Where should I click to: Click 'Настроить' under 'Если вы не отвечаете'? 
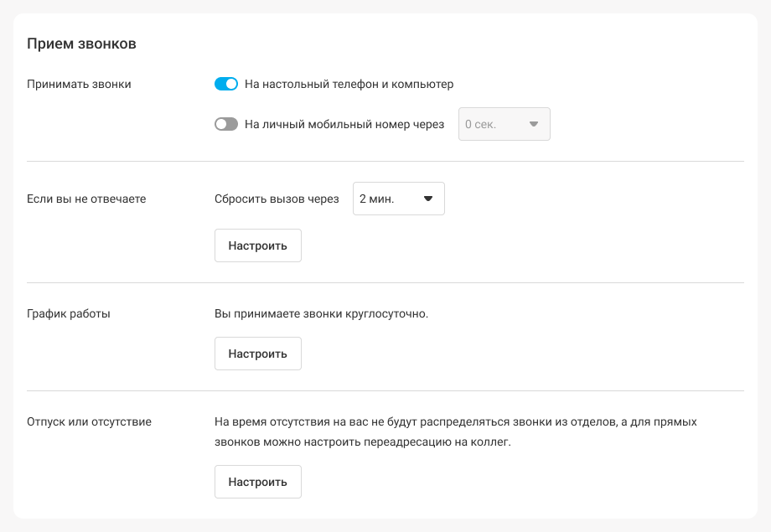pyautogui.click(x=257, y=245)
